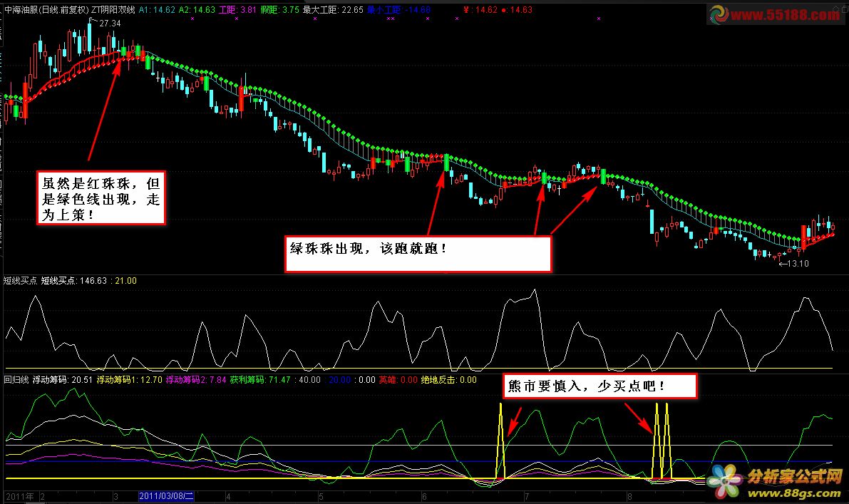Click the 27.34 high price marker
The height and width of the screenshot is (504, 849).
(110, 24)
